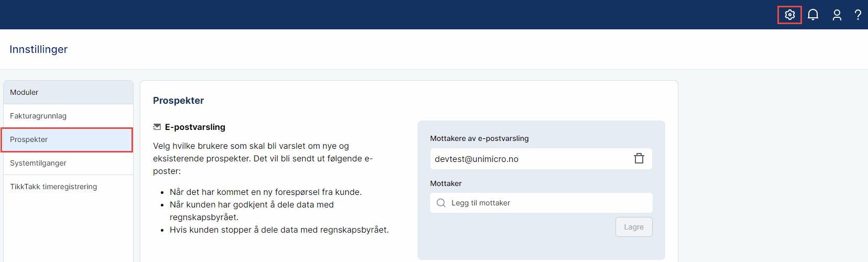The height and width of the screenshot is (262, 868).
Task: Click the devtest@unimicro.no recipient entry
Action: (541, 159)
